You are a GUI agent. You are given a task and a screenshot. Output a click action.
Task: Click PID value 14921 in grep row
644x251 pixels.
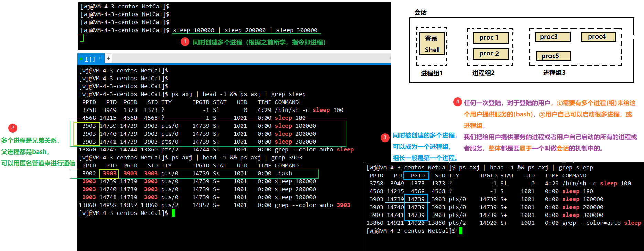coord(395,223)
